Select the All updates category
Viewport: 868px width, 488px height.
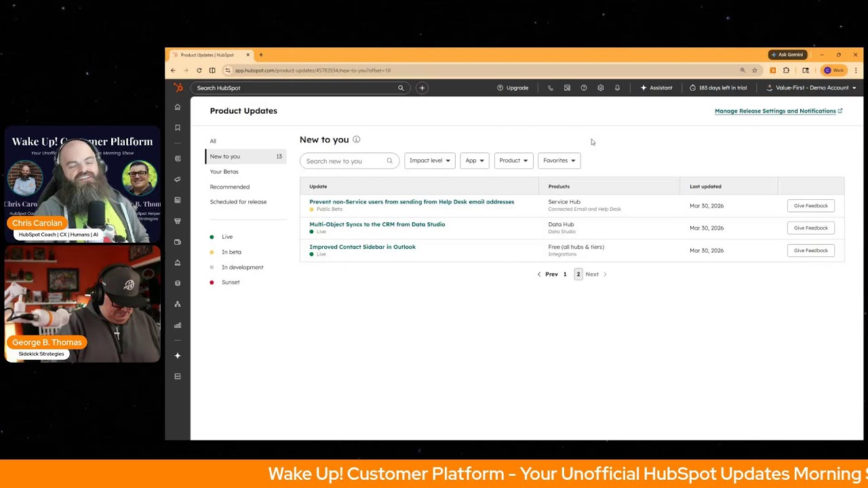(x=213, y=141)
